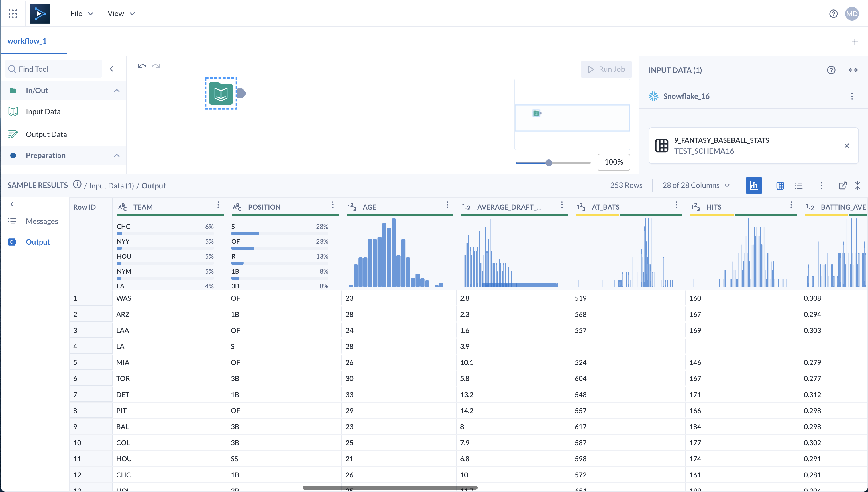868x492 pixels.
Task: Open help for Input Data panel
Action: click(x=831, y=70)
